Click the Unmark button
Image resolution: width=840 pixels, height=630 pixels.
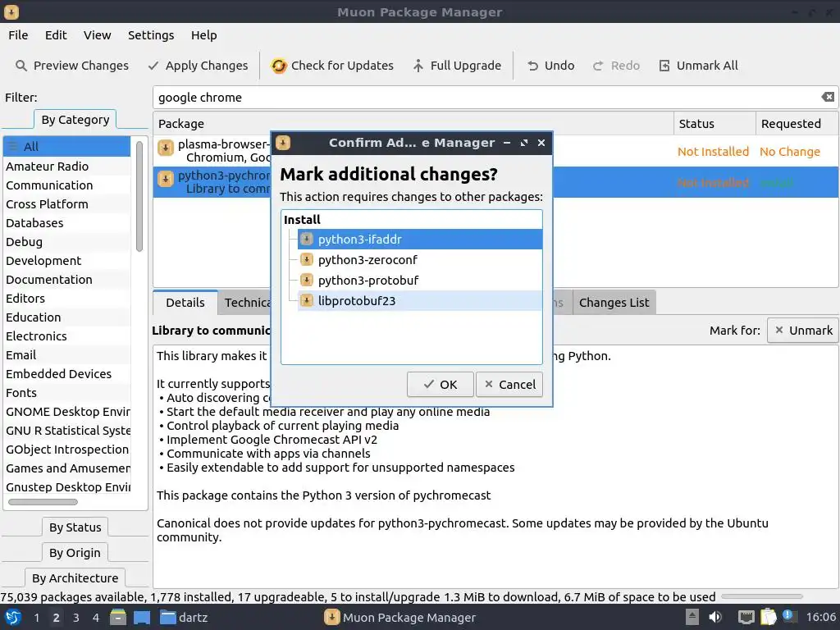803,331
